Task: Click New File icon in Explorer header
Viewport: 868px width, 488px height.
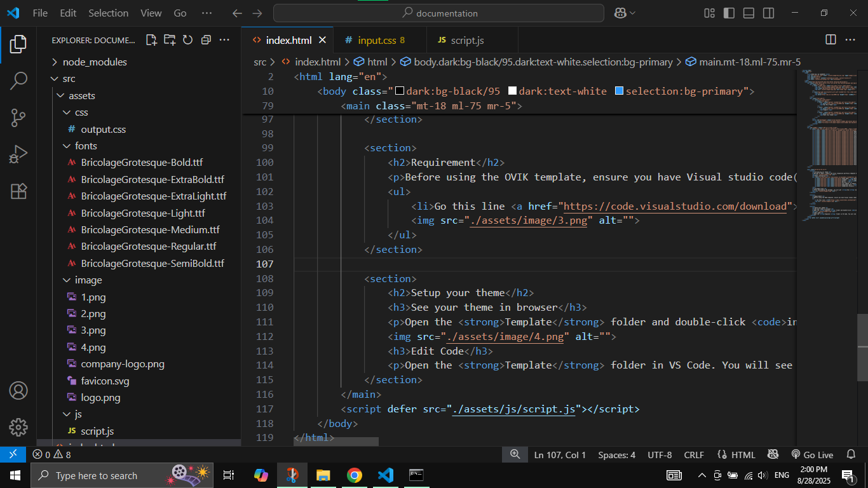Action: click(x=151, y=40)
